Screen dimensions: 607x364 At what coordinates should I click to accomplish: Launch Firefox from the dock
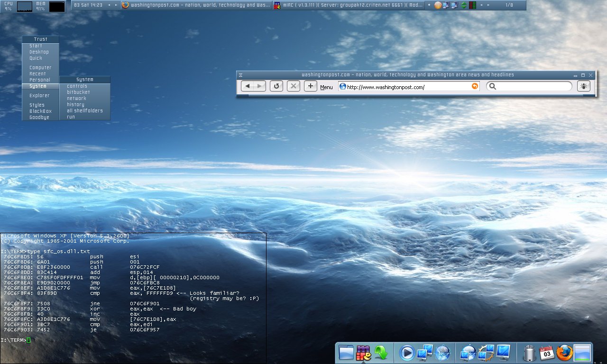click(x=564, y=353)
